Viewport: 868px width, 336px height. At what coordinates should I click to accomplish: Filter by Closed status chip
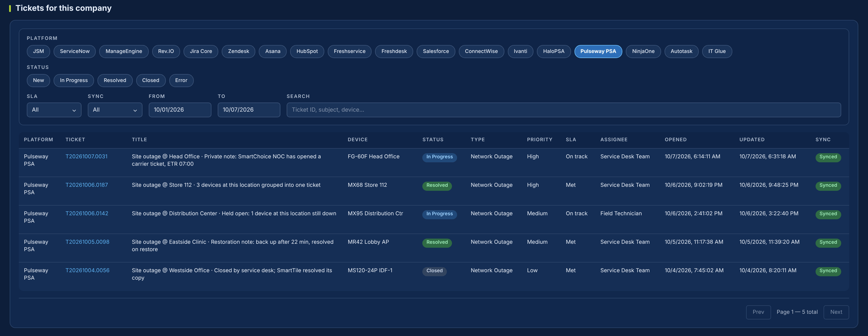click(151, 80)
